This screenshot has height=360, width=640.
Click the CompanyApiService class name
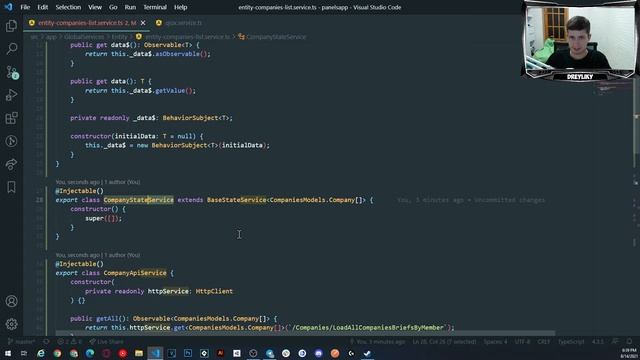[135, 273]
